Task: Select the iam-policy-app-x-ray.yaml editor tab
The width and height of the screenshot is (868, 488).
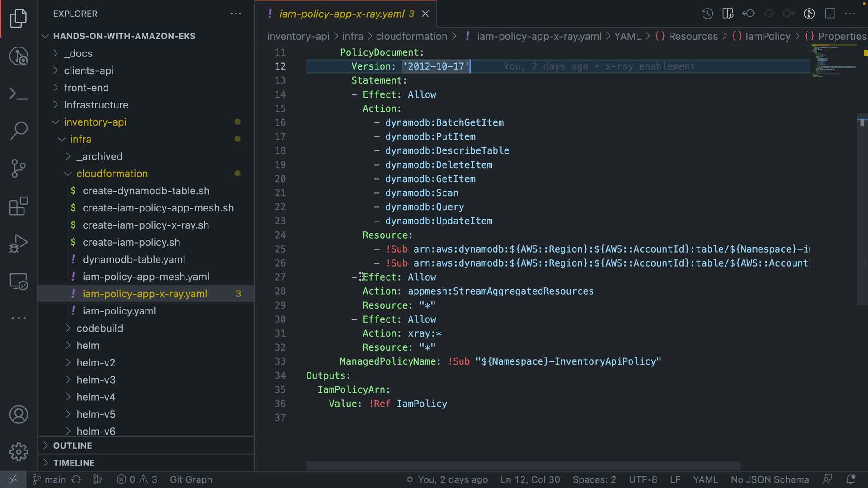Action: click(x=341, y=14)
